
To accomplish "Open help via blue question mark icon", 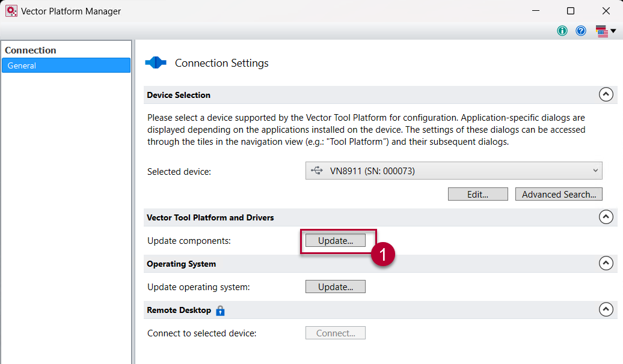I will [581, 31].
